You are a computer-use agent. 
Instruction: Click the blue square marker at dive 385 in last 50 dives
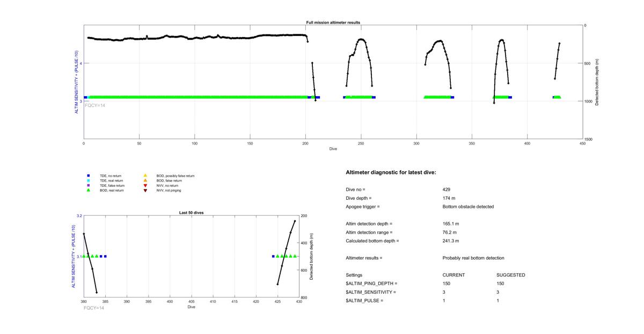105,256
